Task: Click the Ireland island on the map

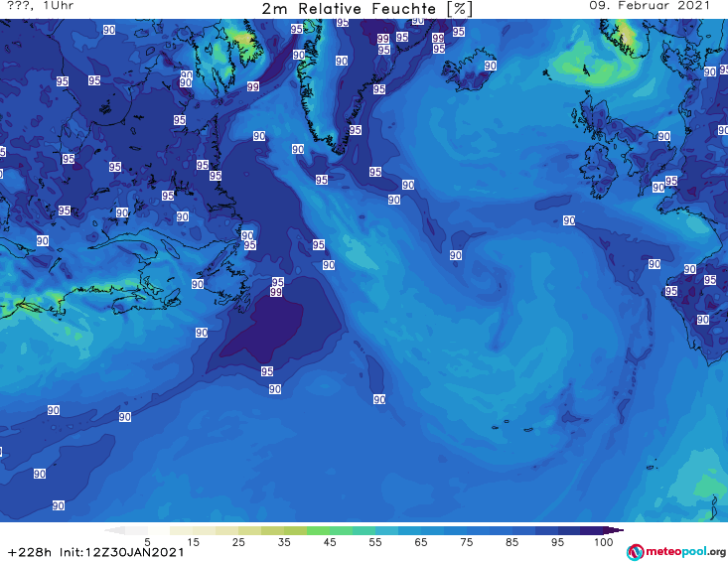Action: pyautogui.click(x=599, y=170)
